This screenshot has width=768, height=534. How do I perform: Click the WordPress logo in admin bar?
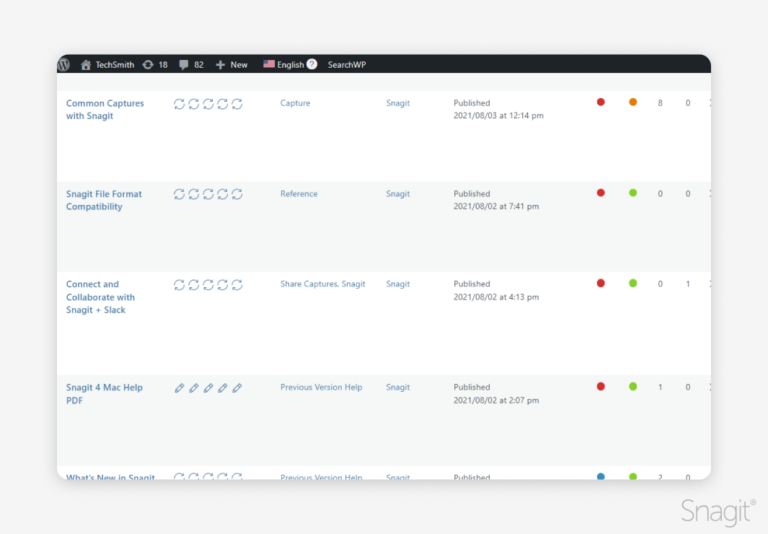pos(64,65)
